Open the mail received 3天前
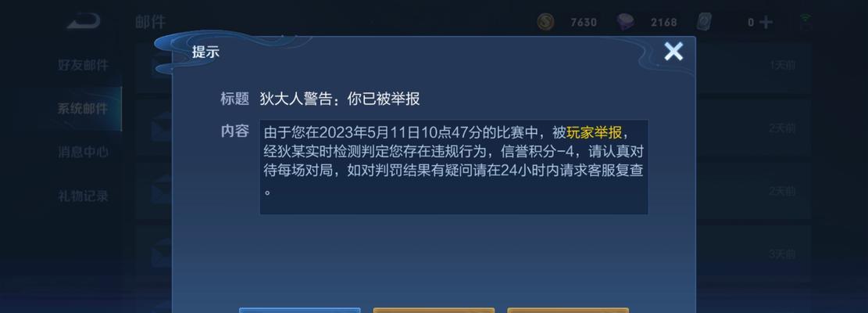This screenshot has height=313, width=868. (x=753, y=254)
